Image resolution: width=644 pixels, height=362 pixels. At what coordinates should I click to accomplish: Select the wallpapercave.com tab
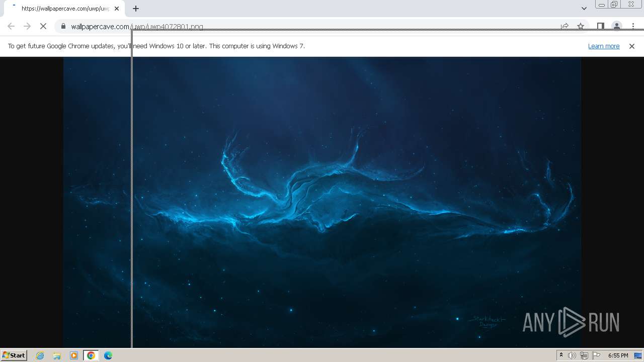63,9
